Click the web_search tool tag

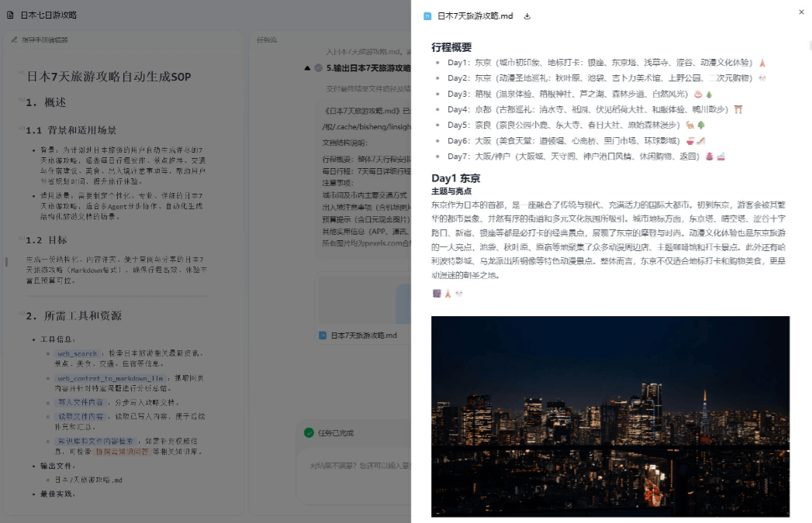pyautogui.click(x=77, y=354)
